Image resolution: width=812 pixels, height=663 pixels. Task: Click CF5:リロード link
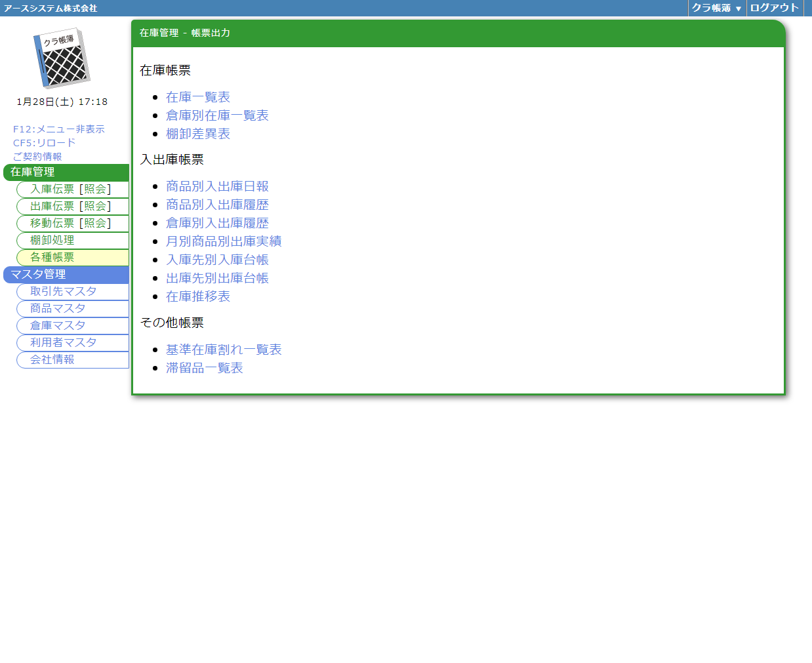click(x=45, y=143)
